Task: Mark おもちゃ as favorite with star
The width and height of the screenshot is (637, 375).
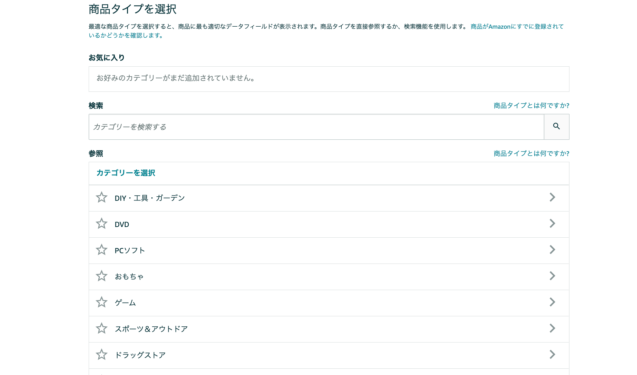Action: 102,276
